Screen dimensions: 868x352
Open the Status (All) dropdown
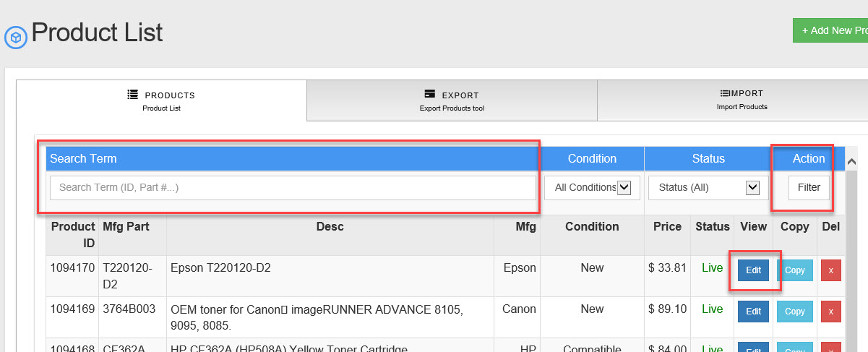tap(704, 188)
